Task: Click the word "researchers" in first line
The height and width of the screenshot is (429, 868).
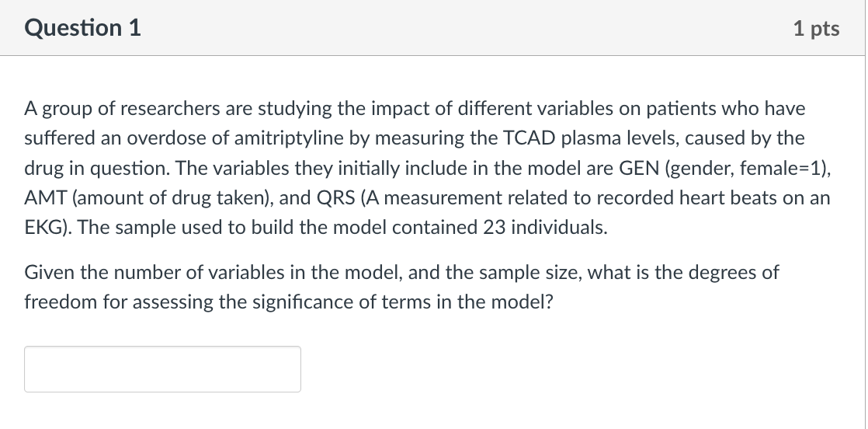Action: tap(169, 108)
